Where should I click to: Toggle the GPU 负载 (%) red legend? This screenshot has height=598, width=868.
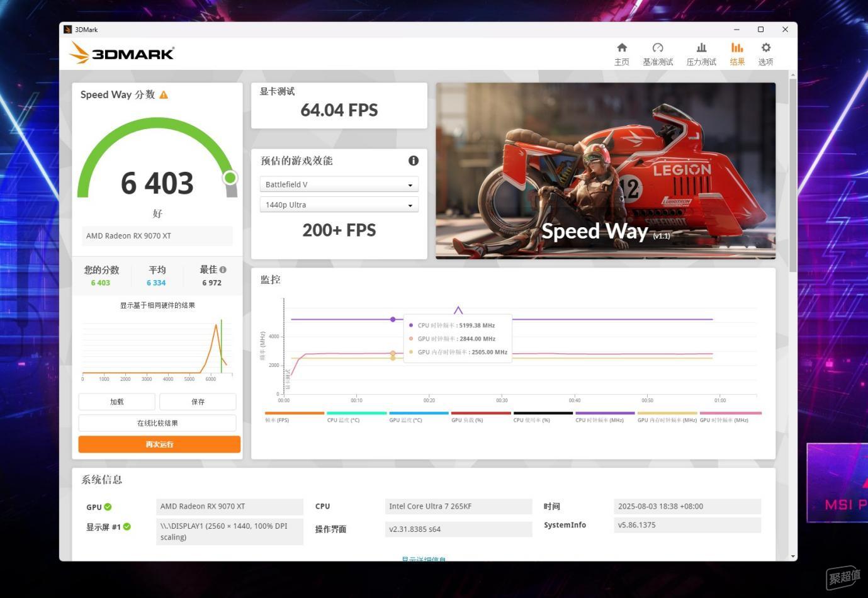(x=481, y=417)
